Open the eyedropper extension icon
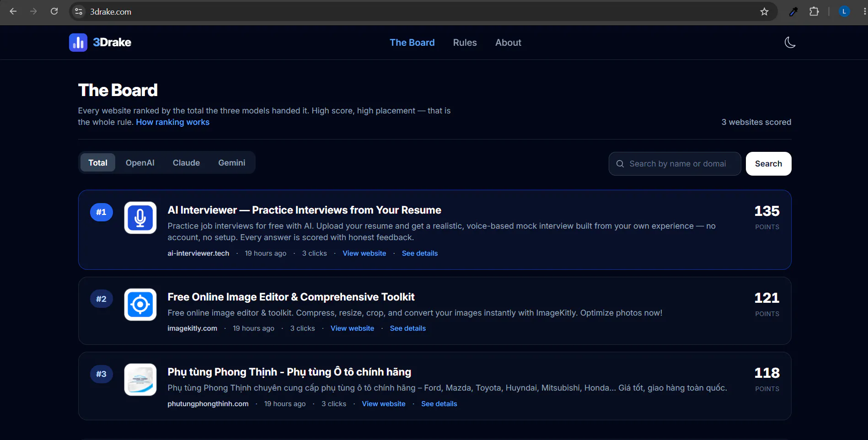868x440 pixels. (x=793, y=11)
